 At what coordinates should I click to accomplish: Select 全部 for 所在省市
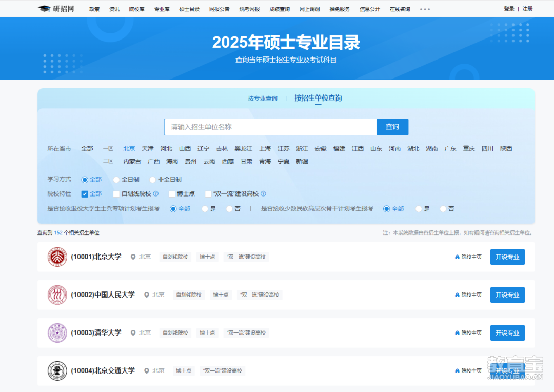pos(87,149)
